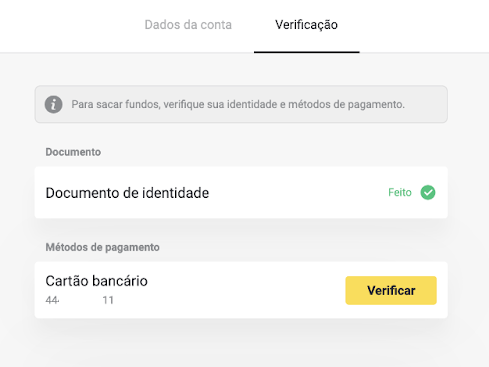Click the underline beneath the Verificação tab
The image size is (489, 367).
tap(307, 52)
